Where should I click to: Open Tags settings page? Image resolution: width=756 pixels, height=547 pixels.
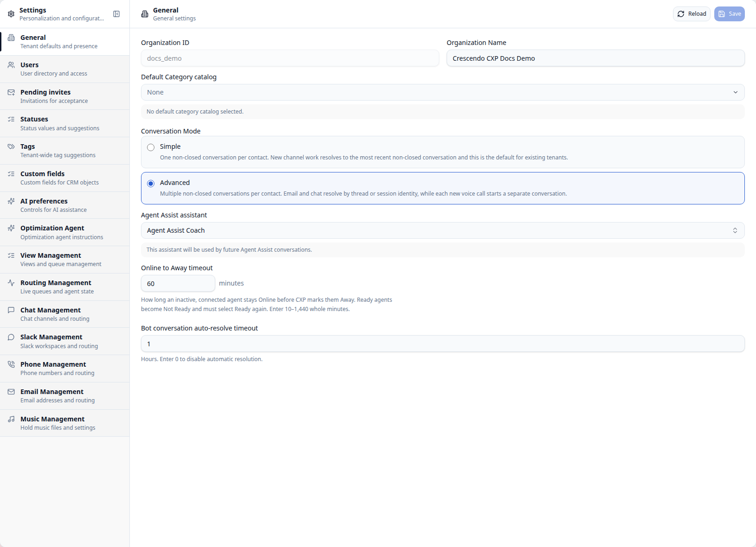(64, 151)
